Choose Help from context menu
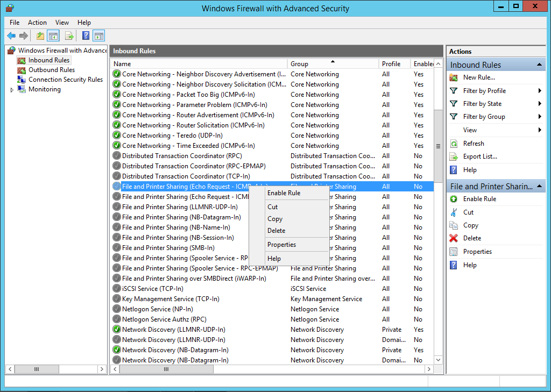Image resolution: width=551 pixels, height=392 pixels. coord(289,259)
